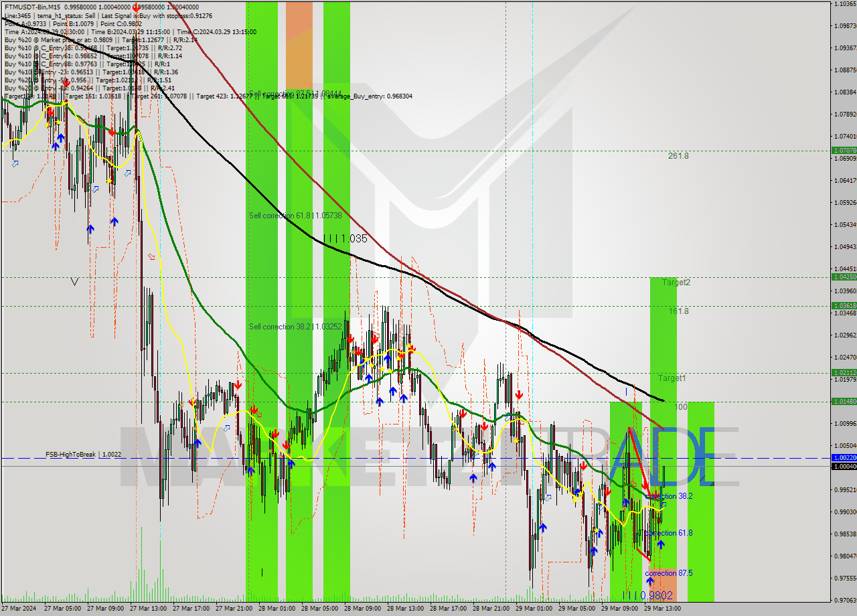Click the green 1.02112 price tag

(x=844, y=372)
